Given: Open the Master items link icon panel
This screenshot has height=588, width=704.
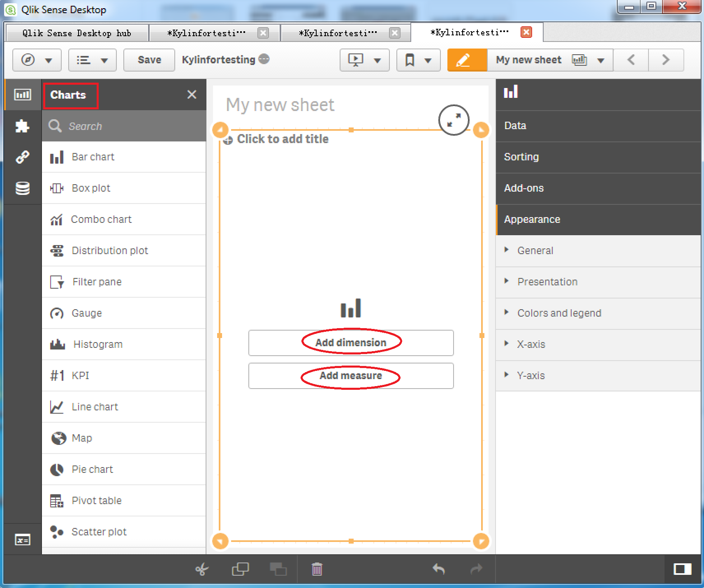Looking at the screenshot, I should click(22, 157).
